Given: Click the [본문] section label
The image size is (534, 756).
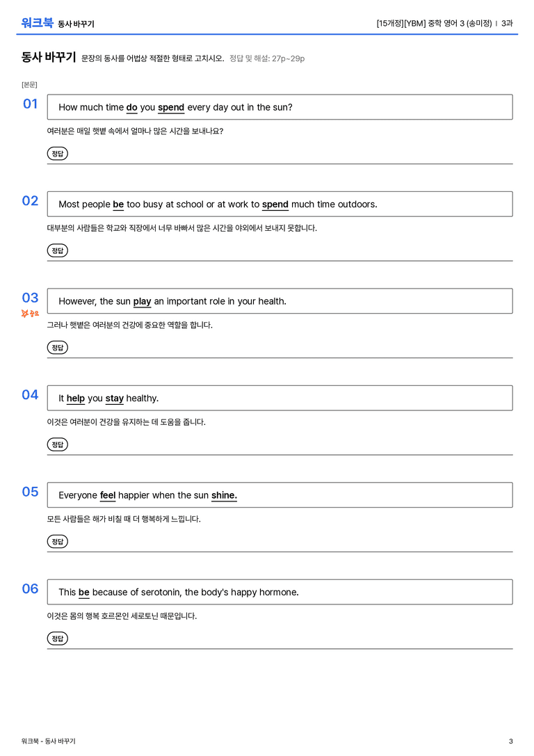Looking at the screenshot, I should [x=29, y=84].
